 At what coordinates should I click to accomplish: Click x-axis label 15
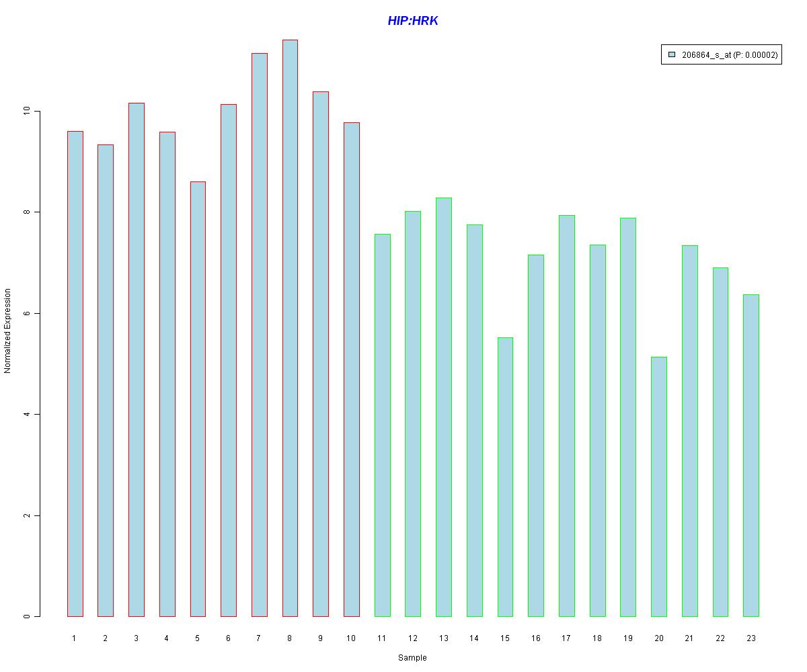click(505, 638)
